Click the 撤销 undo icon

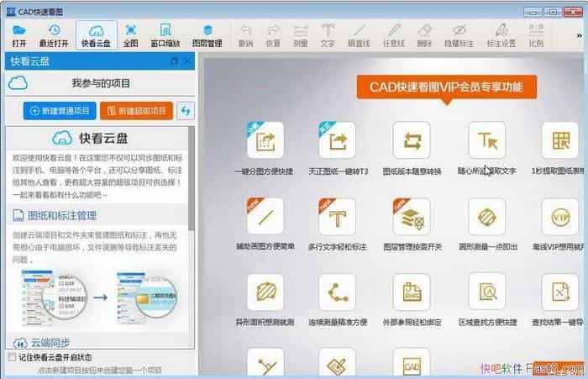245,35
